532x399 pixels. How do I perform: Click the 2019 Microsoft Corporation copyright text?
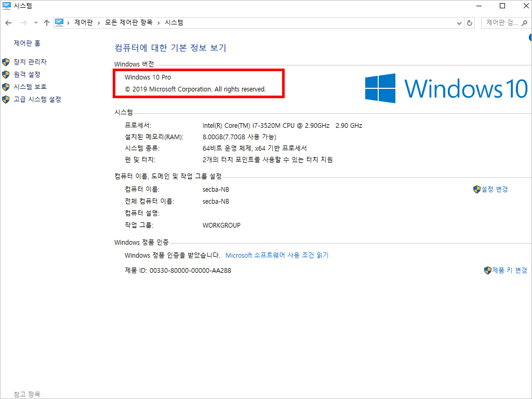(195, 89)
